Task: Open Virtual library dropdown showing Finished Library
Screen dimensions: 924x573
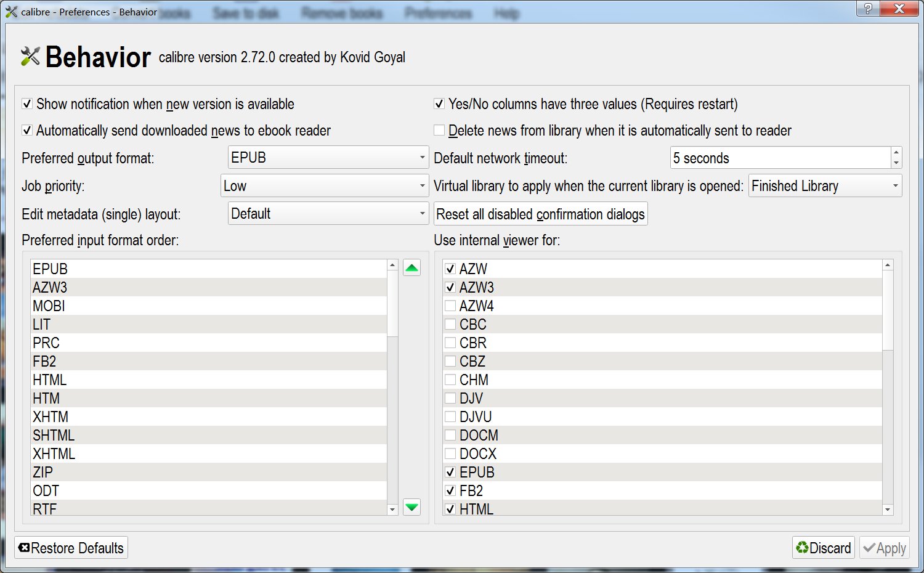Action: click(x=825, y=186)
